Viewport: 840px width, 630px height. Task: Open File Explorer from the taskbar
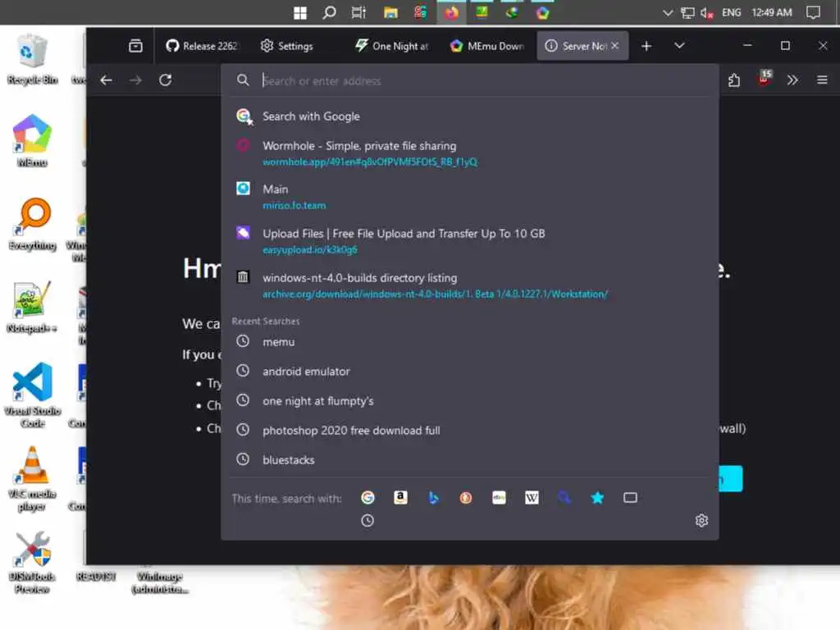click(390, 13)
